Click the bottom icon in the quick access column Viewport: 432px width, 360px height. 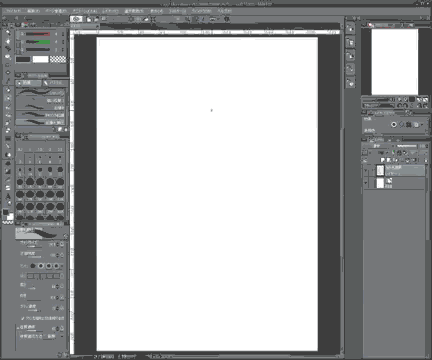coord(350,82)
